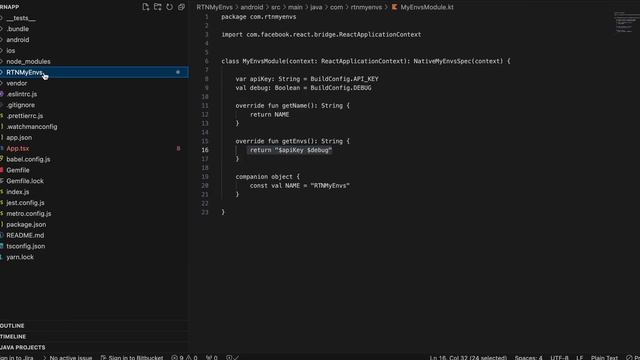This screenshot has height=360, width=640.
Task: Click the ESLint icon beside .eslintrc.js
Action: (2, 94)
